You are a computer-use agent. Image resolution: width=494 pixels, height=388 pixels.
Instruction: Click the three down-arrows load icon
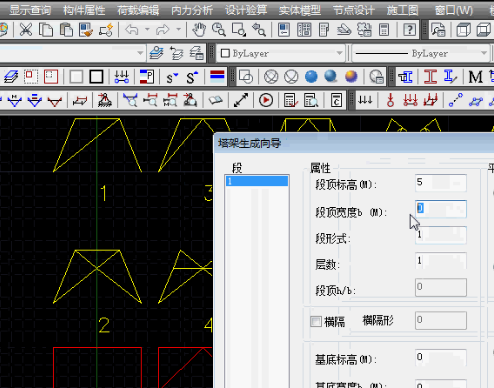pos(365,100)
